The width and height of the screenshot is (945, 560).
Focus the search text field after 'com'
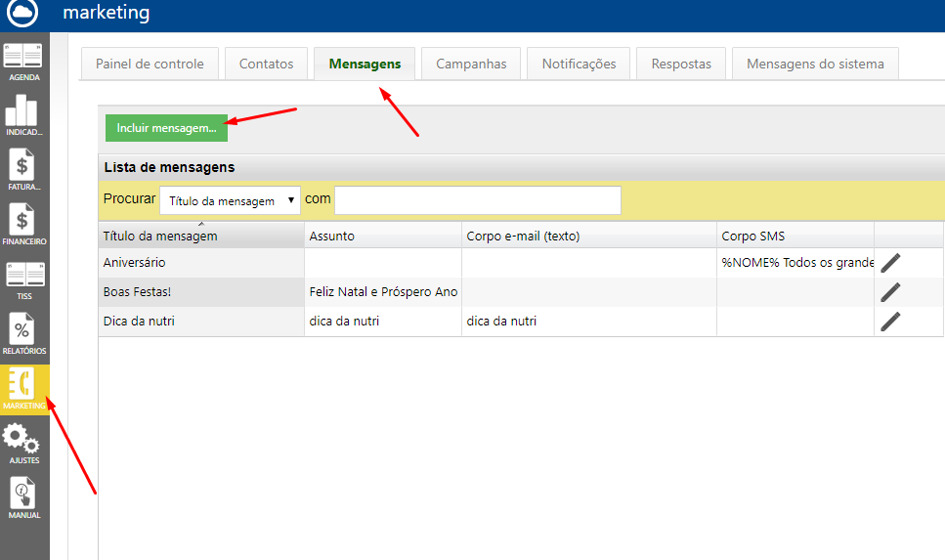[478, 200]
